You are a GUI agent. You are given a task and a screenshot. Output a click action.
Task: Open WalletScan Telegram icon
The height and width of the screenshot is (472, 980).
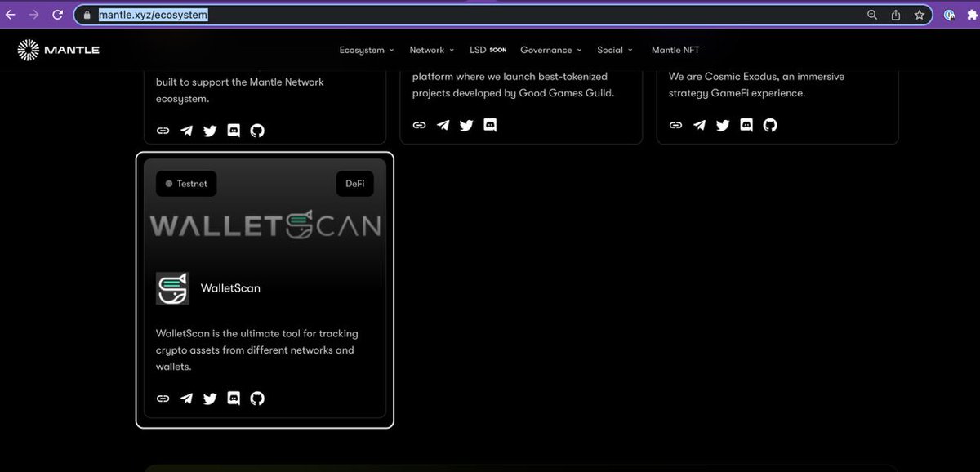[186, 399]
